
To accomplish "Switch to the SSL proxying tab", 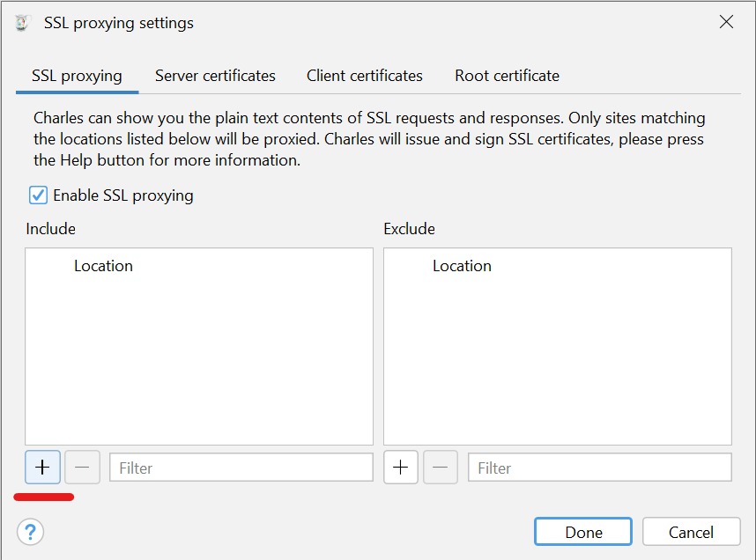I will coord(77,76).
